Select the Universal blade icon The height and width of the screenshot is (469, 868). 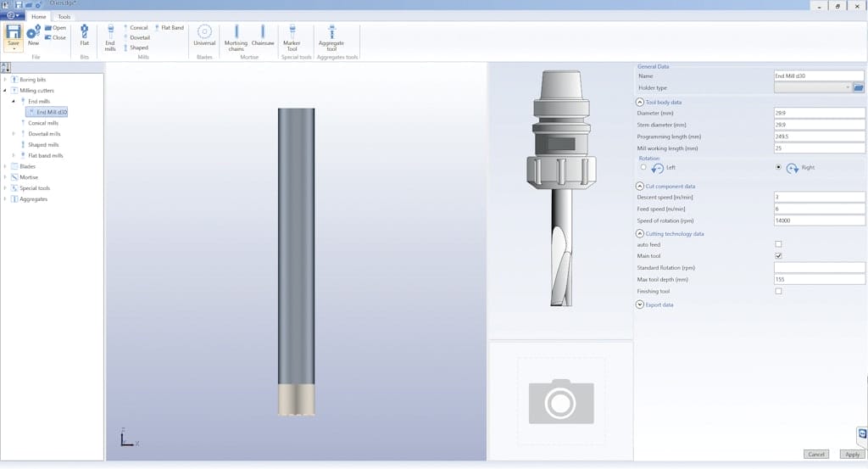[x=204, y=35]
